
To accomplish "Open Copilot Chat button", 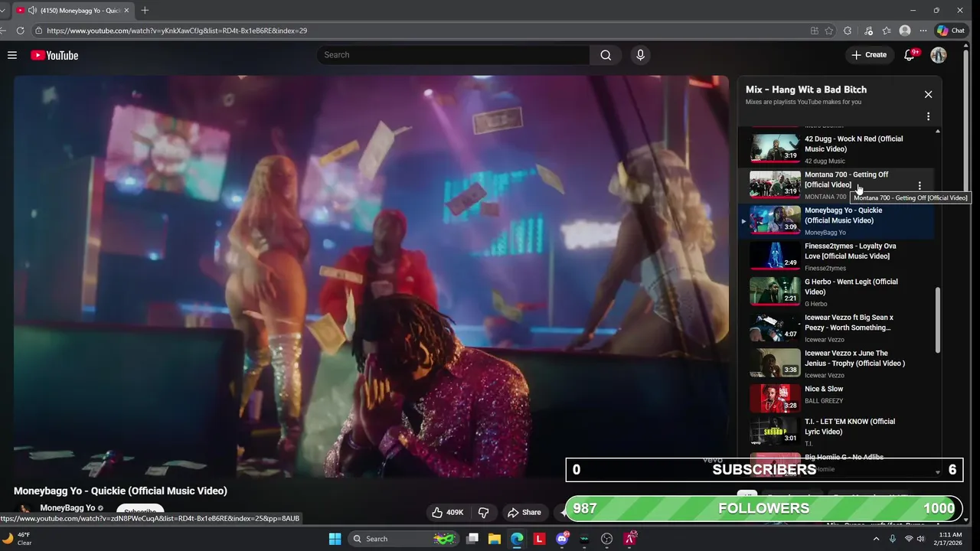I will 952,31.
